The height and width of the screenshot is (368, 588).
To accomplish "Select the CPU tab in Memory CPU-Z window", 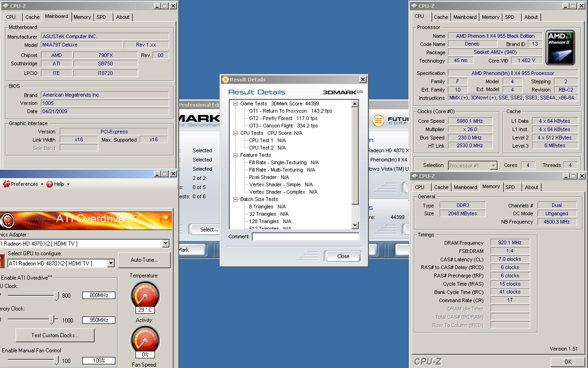I will 419,187.
